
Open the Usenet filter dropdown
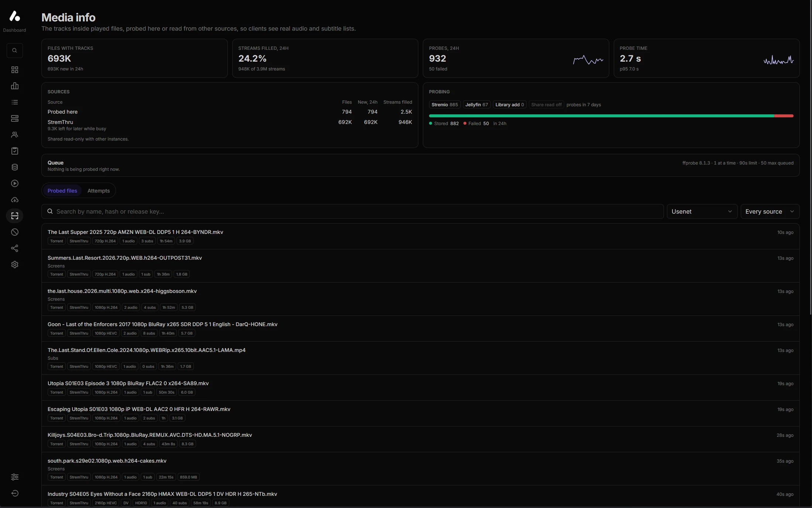point(702,211)
